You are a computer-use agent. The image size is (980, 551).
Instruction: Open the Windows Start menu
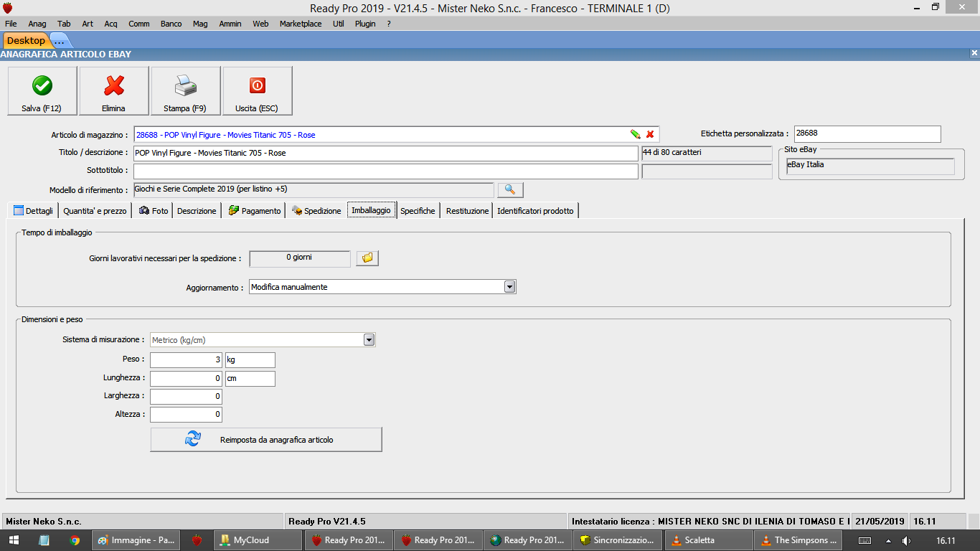[x=14, y=540]
